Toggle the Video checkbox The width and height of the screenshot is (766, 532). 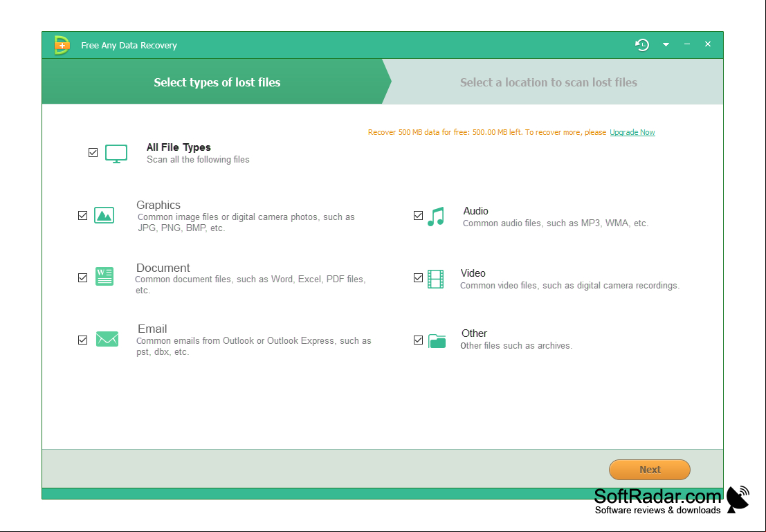point(418,277)
